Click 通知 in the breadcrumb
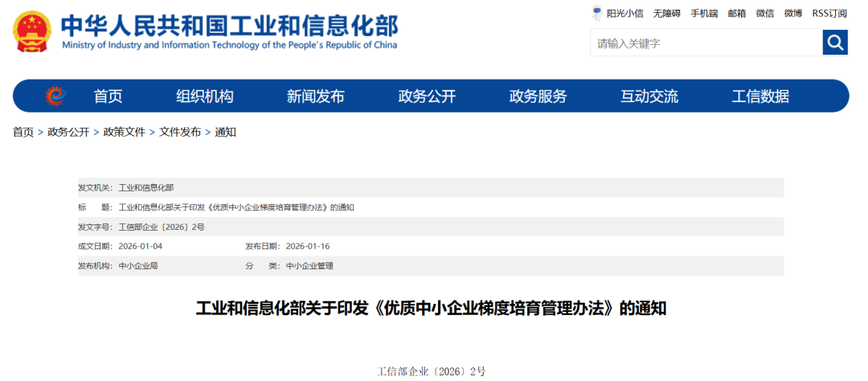Screen dimensions: 868x381 click(225, 133)
